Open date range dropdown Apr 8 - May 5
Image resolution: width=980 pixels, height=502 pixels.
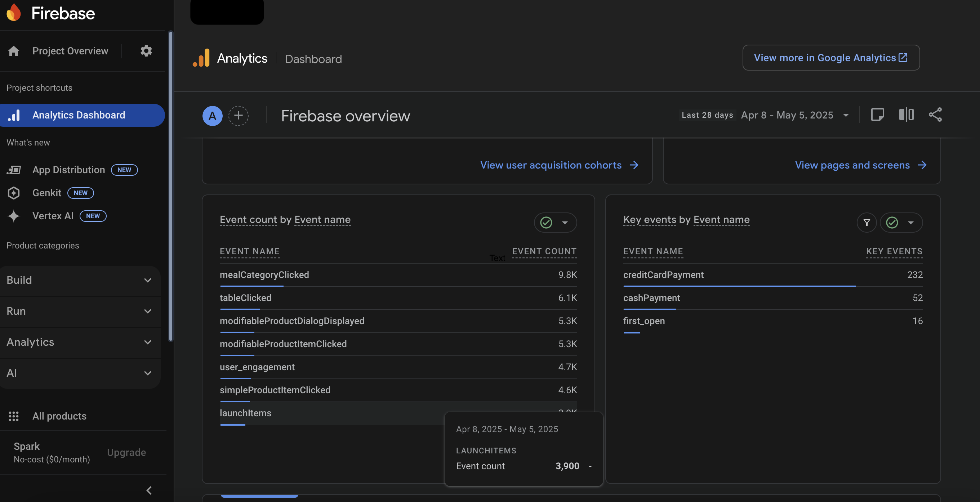click(795, 115)
